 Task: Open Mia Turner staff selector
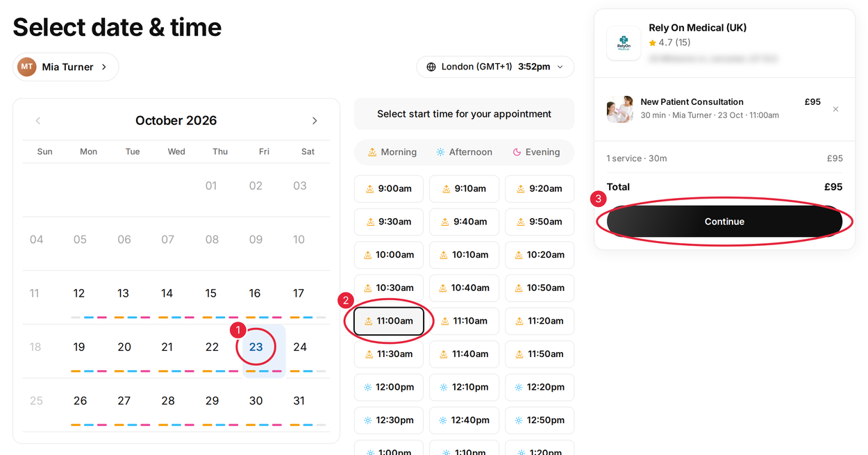[66, 67]
